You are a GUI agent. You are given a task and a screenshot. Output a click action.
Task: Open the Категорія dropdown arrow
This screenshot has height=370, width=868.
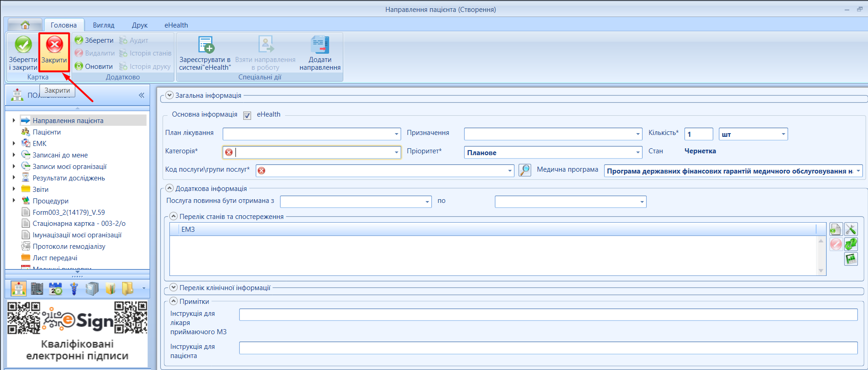pos(397,152)
